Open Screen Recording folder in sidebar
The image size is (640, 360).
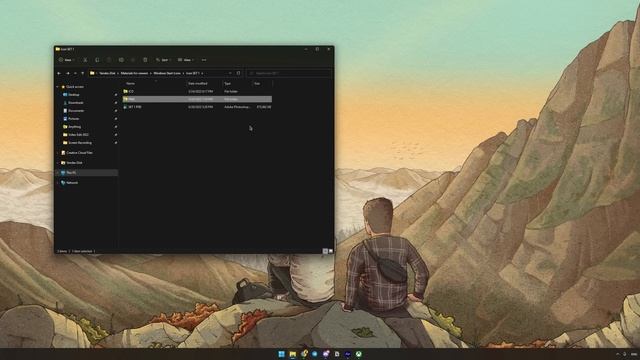pyautogui.click(x=80, y=143)
